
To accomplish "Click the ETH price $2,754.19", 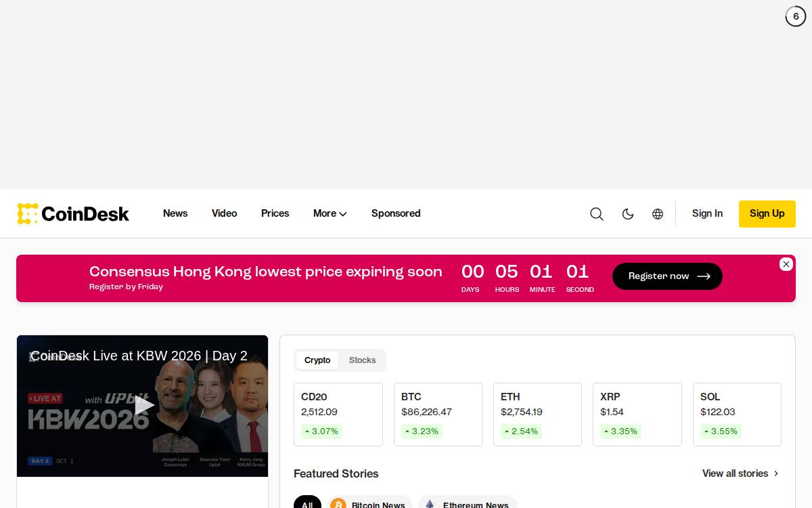I will (522, 412).
